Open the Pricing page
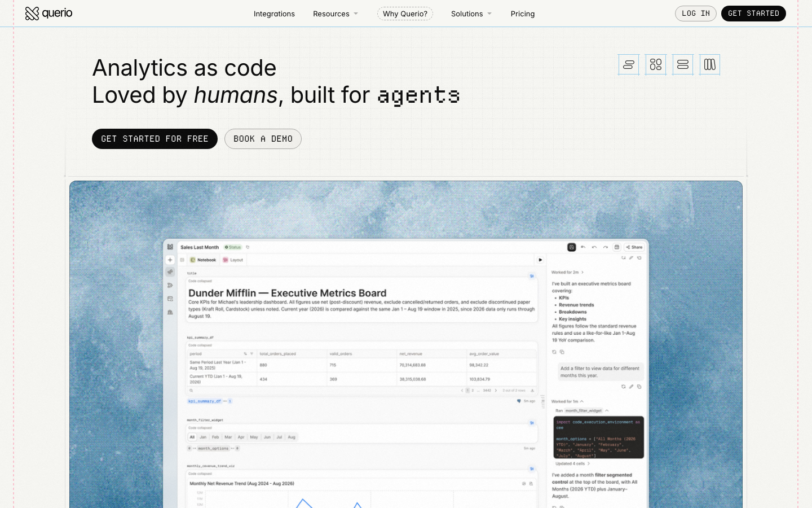Viewport: 812px width, 508px height. [x=523, y=14]
